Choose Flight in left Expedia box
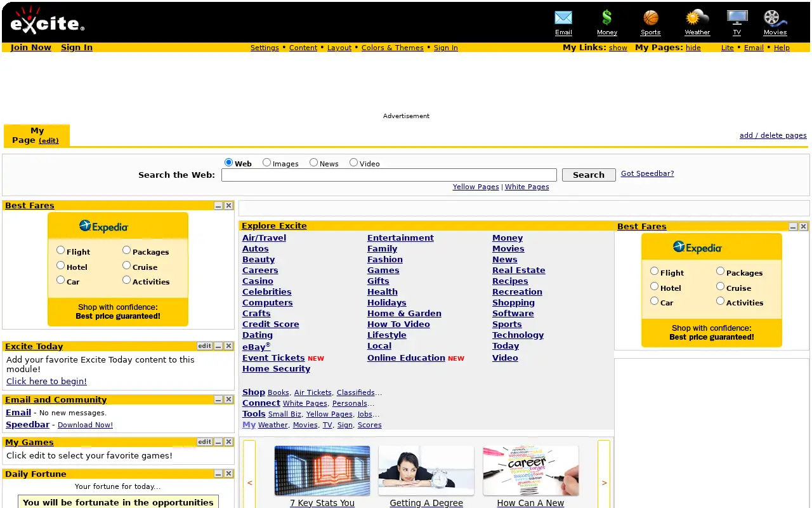The height and width of the screenshot is (508, 812). tap(61, 250)
